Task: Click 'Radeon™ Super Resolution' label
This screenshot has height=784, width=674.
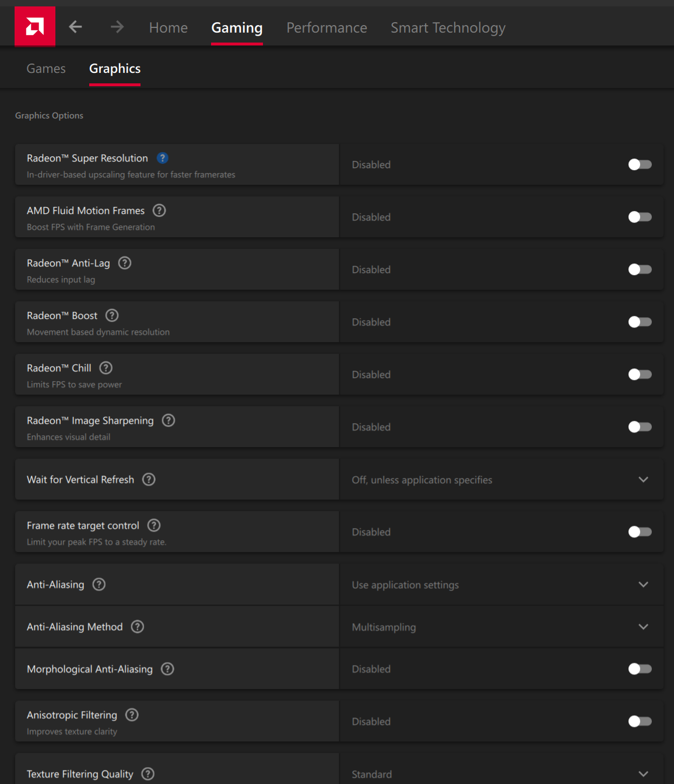Action: pyautogui.click(x=87, y=158)
